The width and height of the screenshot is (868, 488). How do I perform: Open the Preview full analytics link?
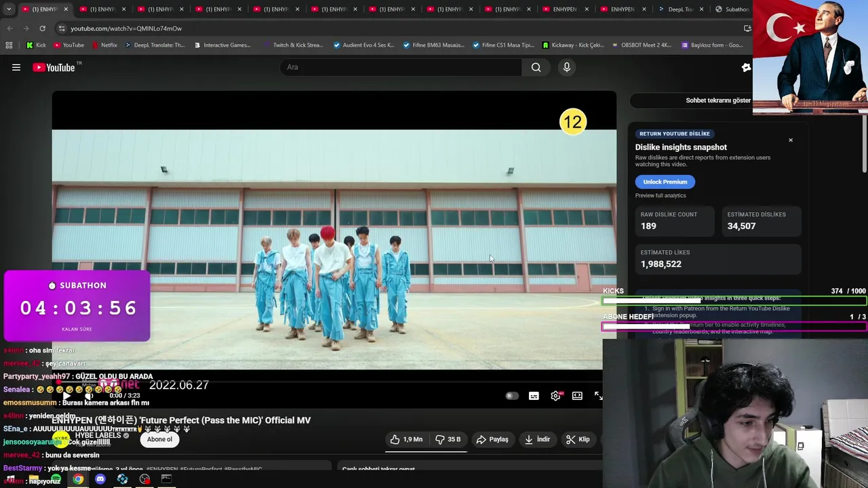(x=660, y=195)
